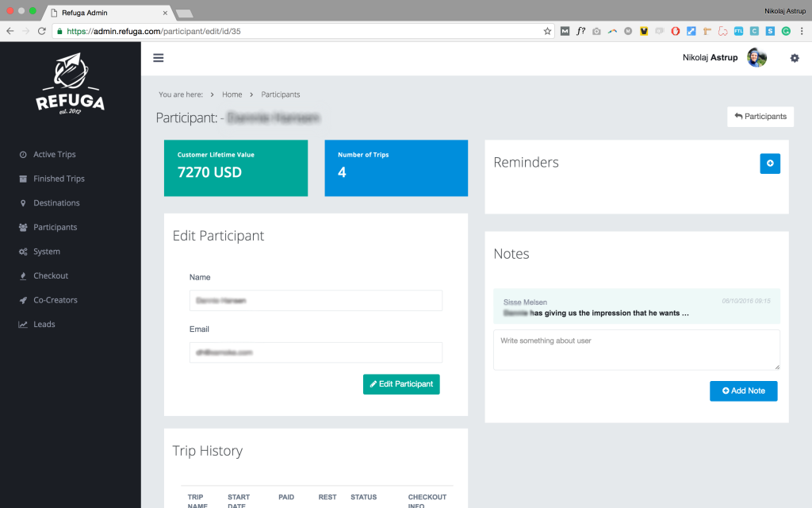Open Co-Creators section
Viewport: 812px width, 508px height.
(56, 300)
